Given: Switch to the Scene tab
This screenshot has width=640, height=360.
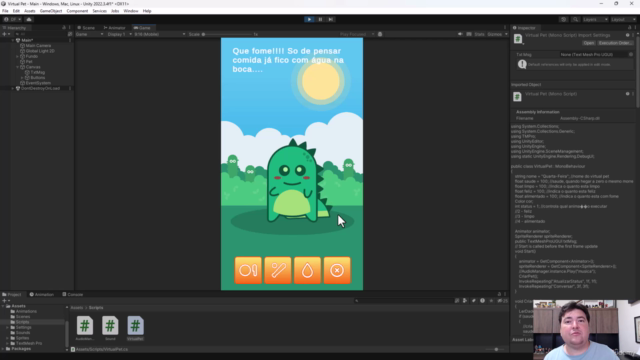Looking at the screenshot, I should (x=86, y=28).
